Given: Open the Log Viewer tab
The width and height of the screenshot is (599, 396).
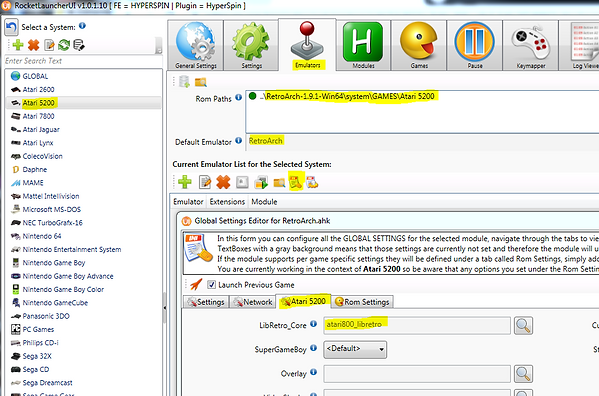Looking at the screenshot, I should [x=579, y=45].
